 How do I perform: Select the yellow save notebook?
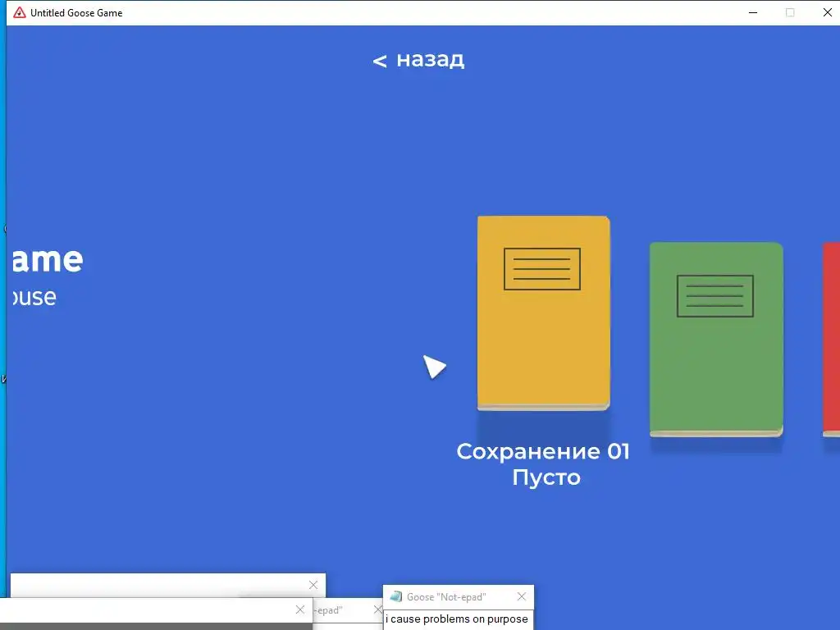pyautogui.click(x=543, y=313)
